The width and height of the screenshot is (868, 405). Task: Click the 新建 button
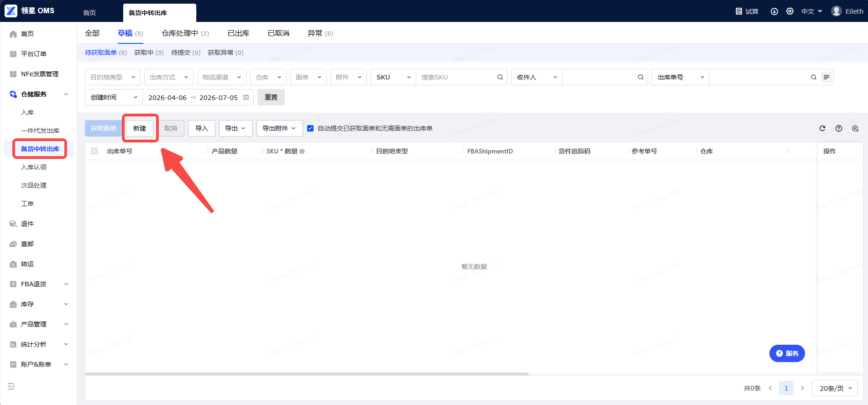coord(140,128)
